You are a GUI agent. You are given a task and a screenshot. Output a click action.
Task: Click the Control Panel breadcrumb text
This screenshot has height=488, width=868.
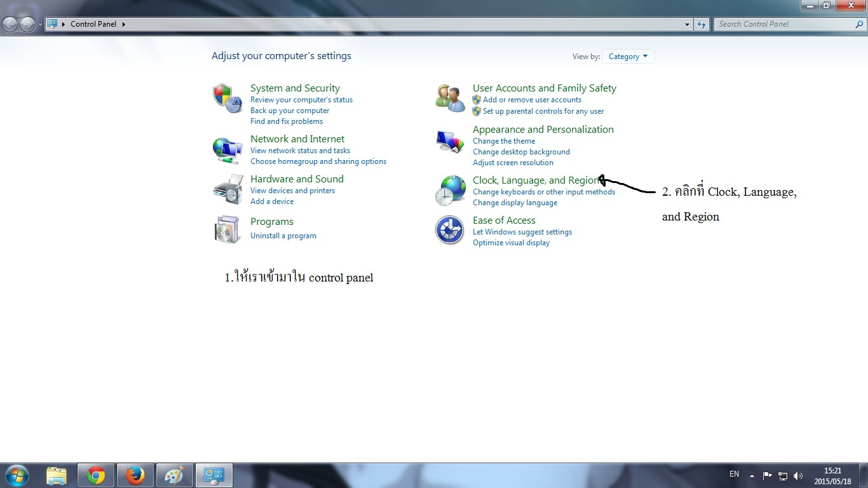tap(93, 24)
